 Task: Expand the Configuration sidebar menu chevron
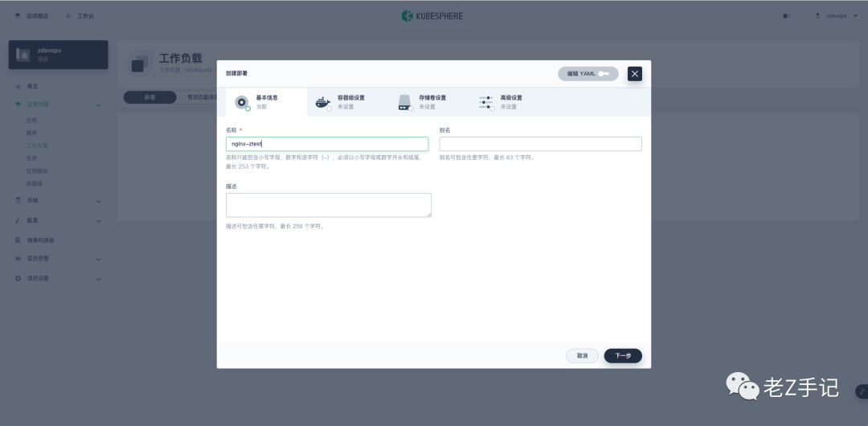tap(99, 221)
